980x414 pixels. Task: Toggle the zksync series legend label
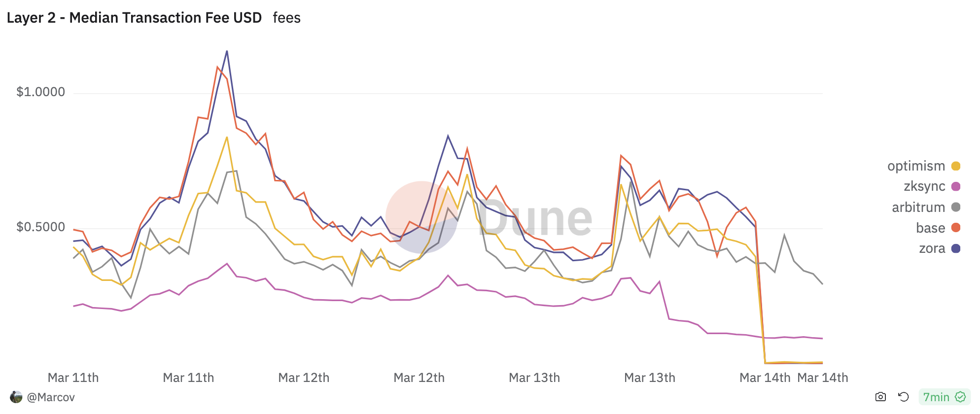pos(924,186)
